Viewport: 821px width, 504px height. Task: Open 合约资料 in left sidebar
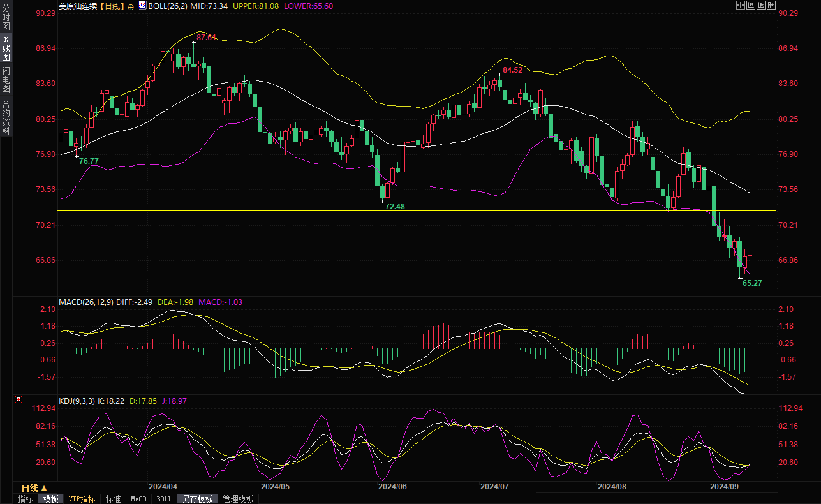6,117
